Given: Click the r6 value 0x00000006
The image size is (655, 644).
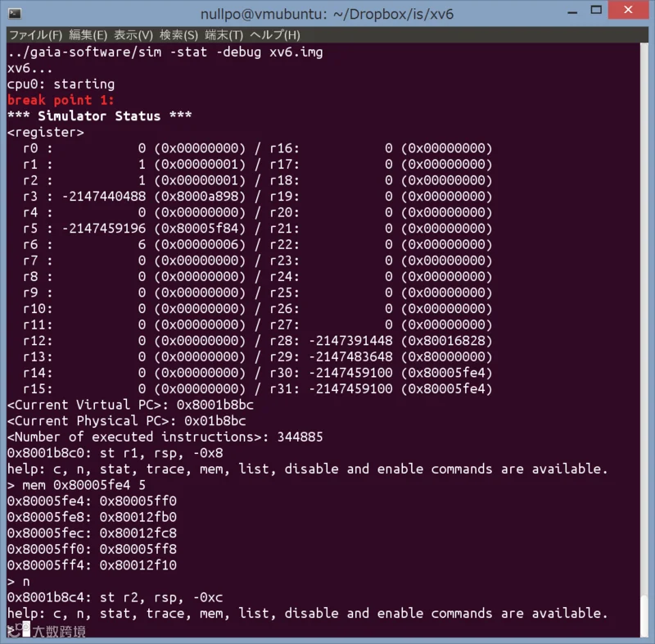Looking at the screenshot, I should 200,244.
